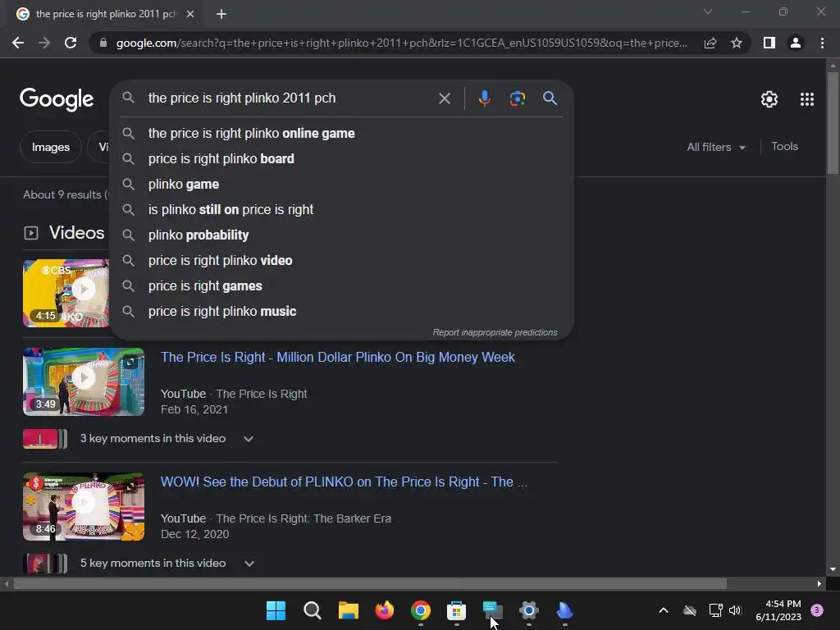840x630 pixels.
Task: Open Google quick settings gear
Action: [x=769, y=99]
